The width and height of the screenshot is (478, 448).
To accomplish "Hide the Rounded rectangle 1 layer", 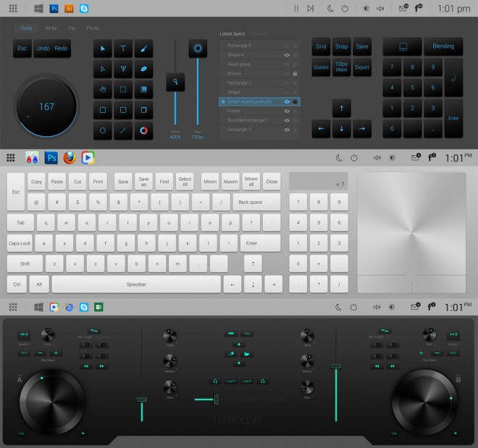I will [287, 120].
